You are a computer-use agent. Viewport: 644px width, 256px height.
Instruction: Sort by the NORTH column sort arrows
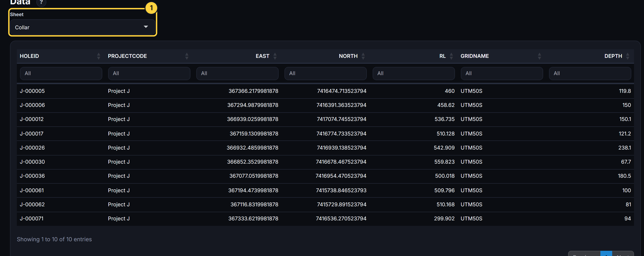pyautogui.click(x=363, y=56)
